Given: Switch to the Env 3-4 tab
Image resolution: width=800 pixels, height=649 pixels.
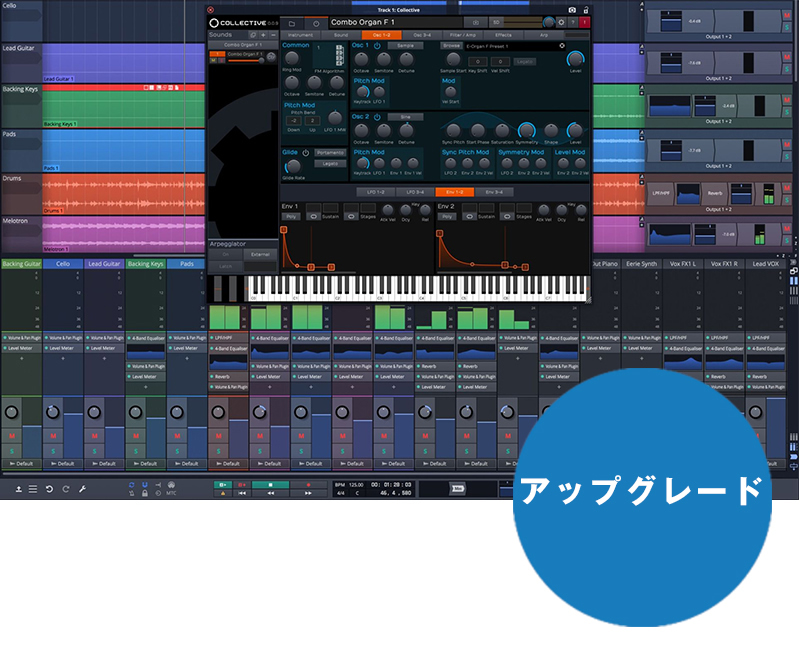Looking at the screenshot, I should pos(494,192).
